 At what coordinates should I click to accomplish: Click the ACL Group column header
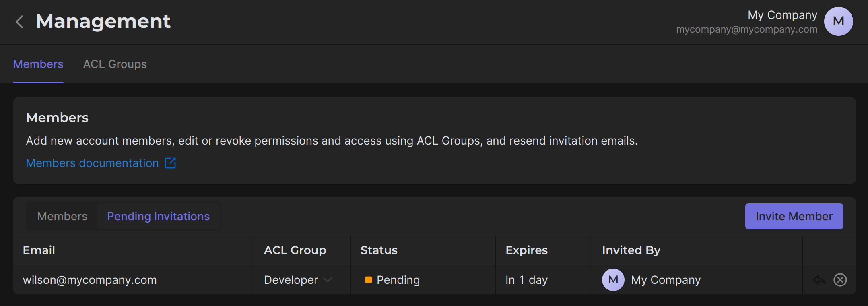pos(295,250)
